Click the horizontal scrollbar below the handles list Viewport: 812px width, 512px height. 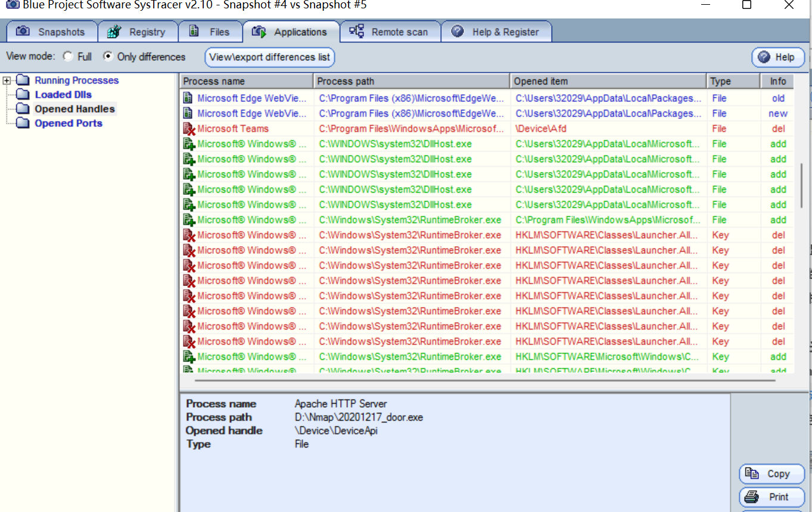click(x=485, y=380)
